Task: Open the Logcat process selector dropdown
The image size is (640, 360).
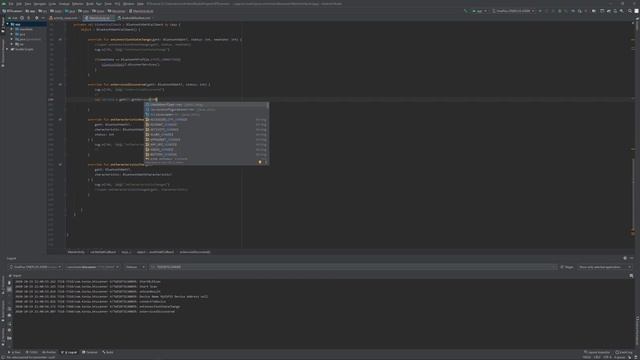Action: (x=93, y=267)
